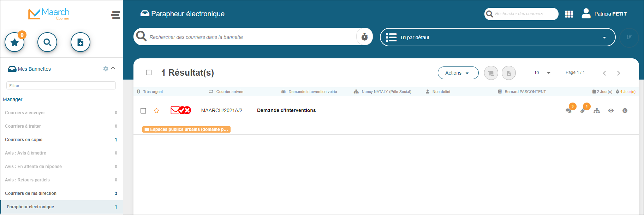Open attachments paperclip icon on mail row
The image size is (644, 215).
click(583, 111)
